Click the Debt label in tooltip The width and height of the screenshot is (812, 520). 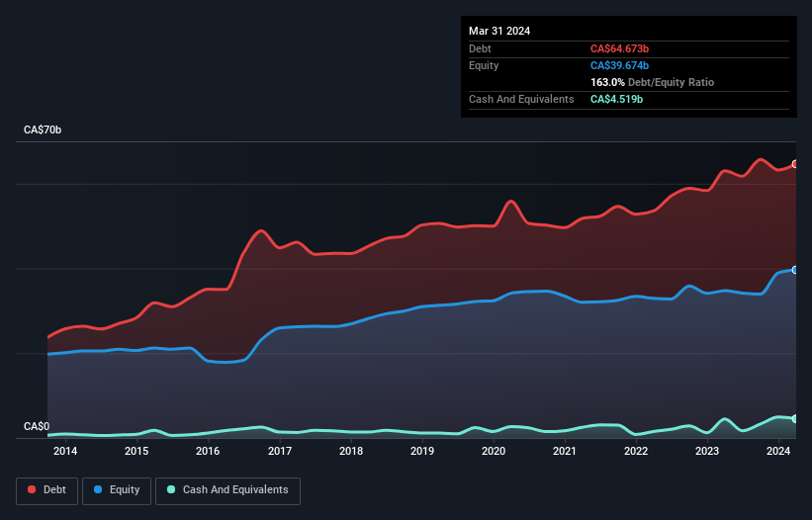click(x=480, y=48)
